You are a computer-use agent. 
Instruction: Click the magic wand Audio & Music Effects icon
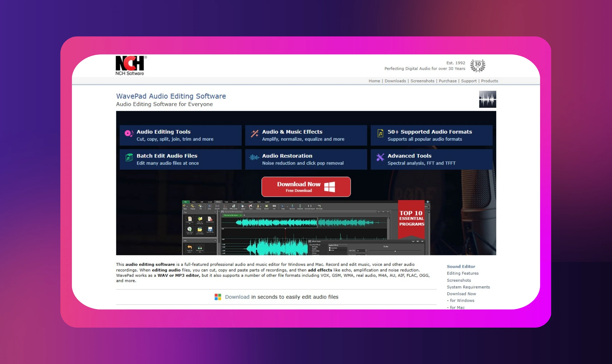click(255, 134)
